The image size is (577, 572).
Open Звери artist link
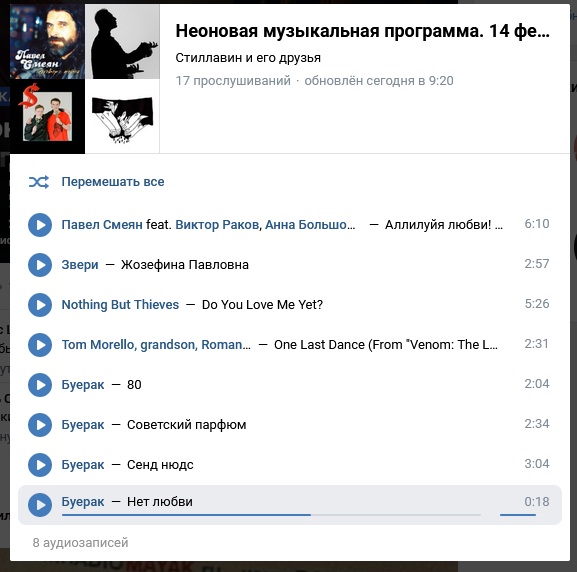point(80,265)
